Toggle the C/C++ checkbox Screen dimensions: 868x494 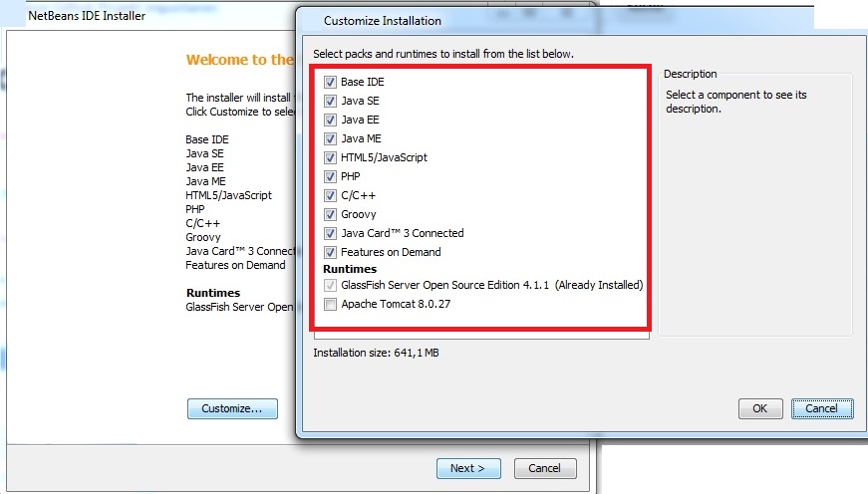(x=330, y=195)
